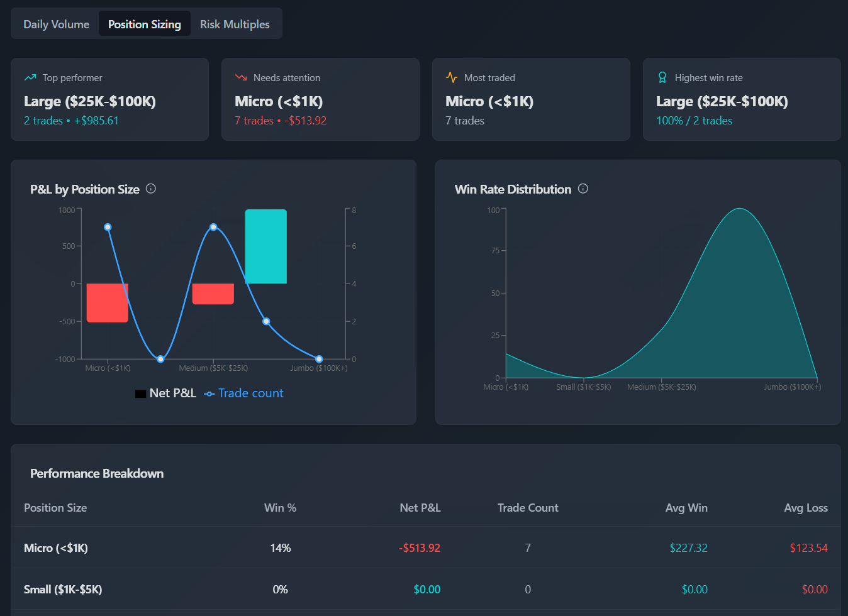Click the black color swatch beside Net P&L

pos(140,392)
